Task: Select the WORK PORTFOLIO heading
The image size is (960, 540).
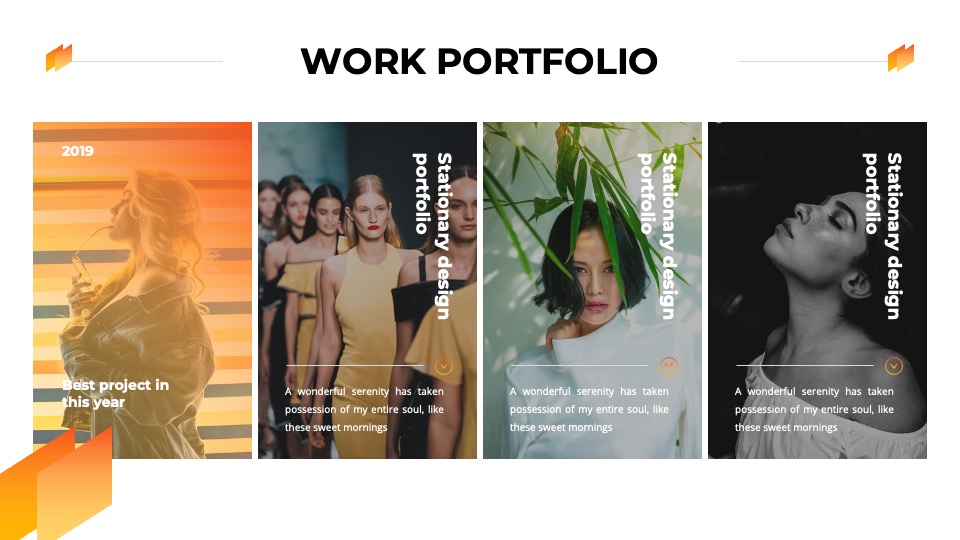Action: 479,61
